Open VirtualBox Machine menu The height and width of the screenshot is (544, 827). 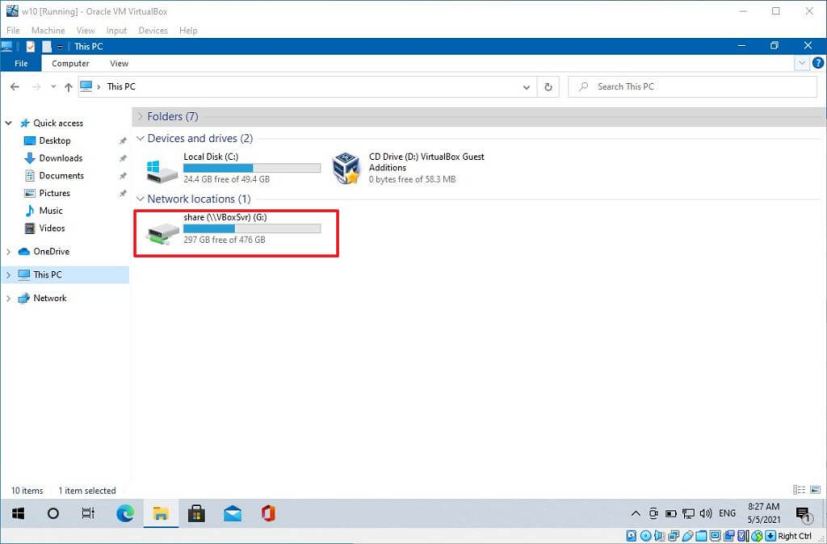click(48, 31)
